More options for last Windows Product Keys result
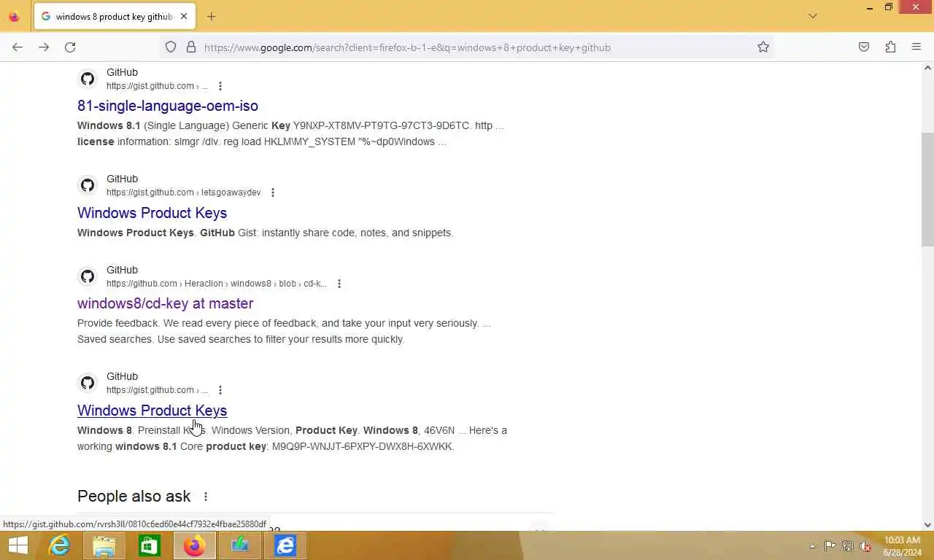The height and width of the screenshot is (560, 934). coord(220,390)
